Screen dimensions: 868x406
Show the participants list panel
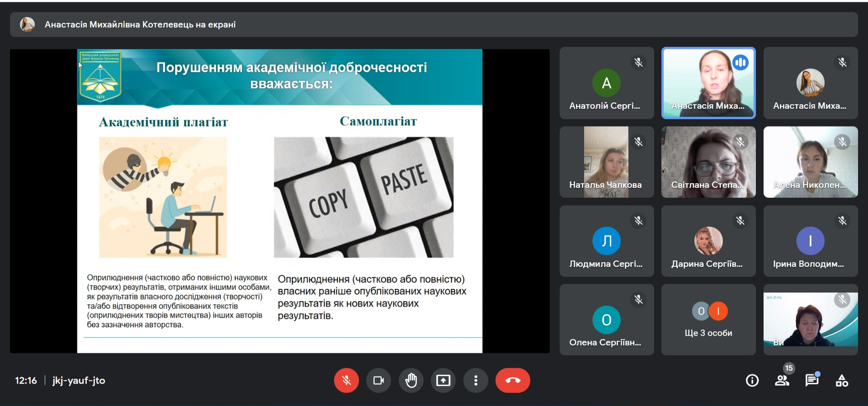[782, 381]
